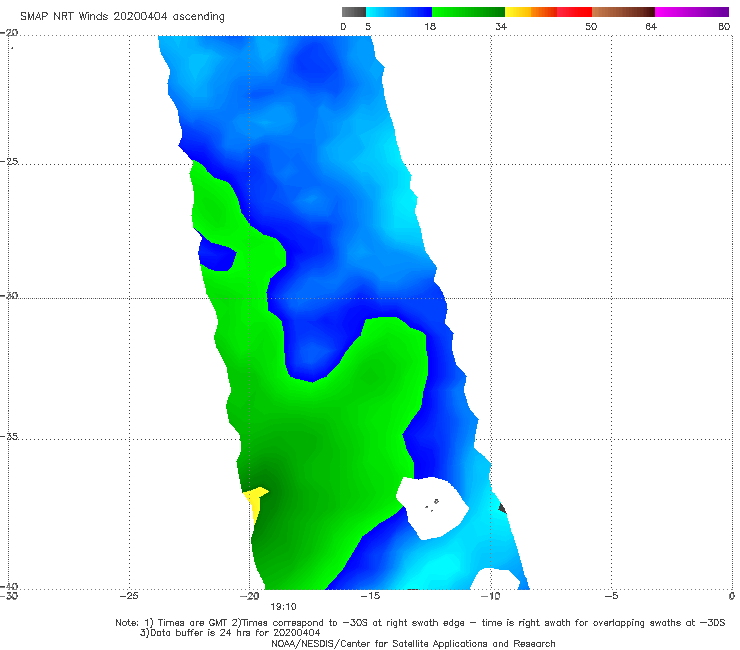The width and height of the screenshot is (740, 650).
Task: Click the latitude axis label '-25'
Action: (9, 161)
